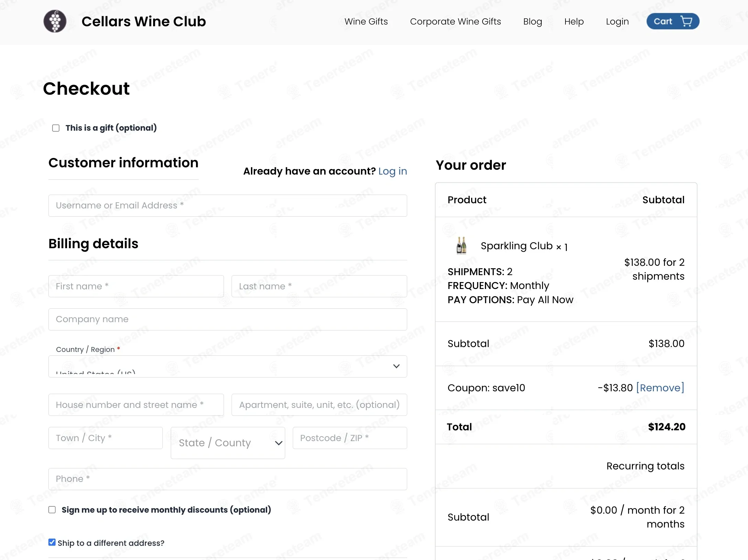
Task: Open the Help page
Action: point(574,21)
